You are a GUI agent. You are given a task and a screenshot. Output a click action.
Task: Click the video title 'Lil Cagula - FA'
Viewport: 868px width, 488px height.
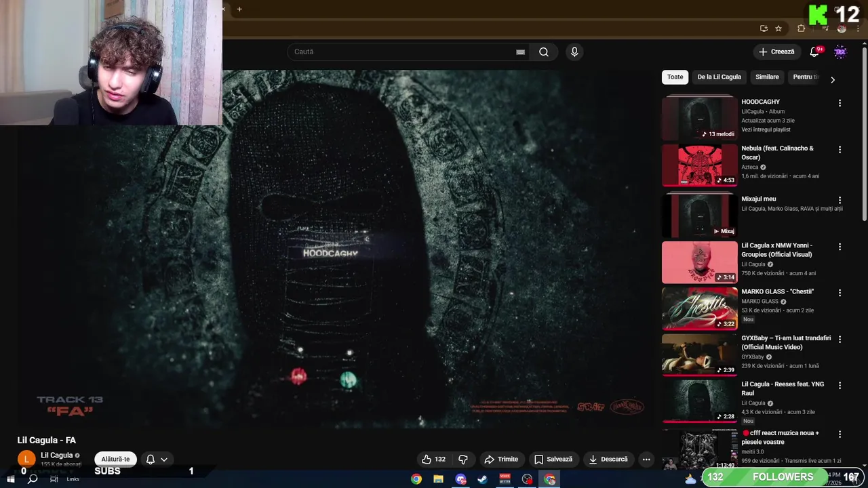pyautogui.click(x=46, y=441)
